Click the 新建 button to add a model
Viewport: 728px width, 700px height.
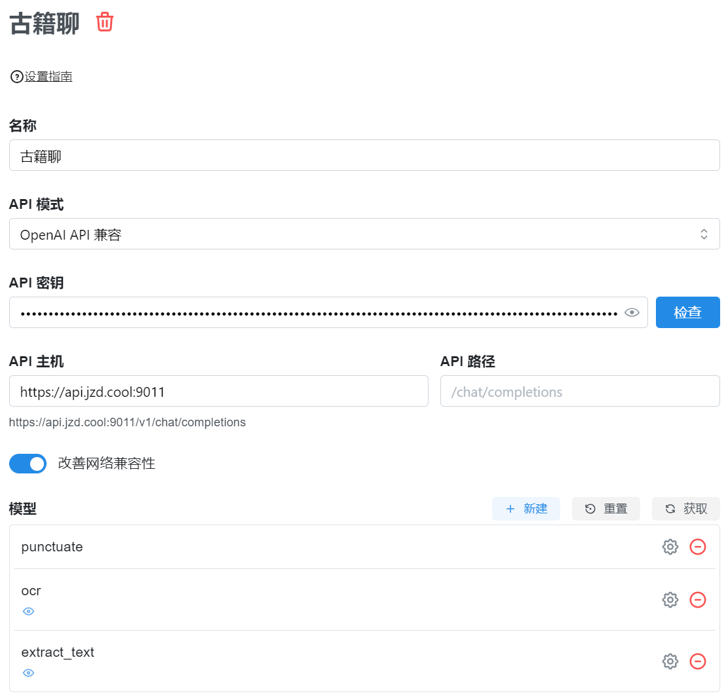click(526, 509)
